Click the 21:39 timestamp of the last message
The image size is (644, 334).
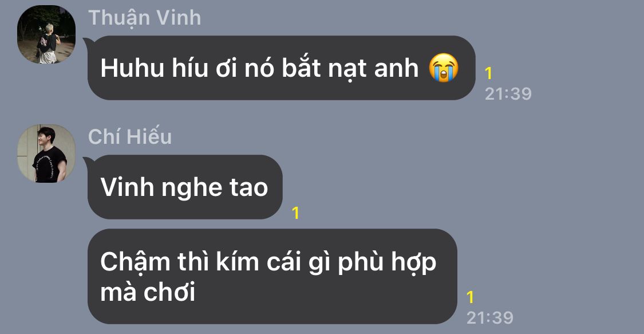coord(490,317)
